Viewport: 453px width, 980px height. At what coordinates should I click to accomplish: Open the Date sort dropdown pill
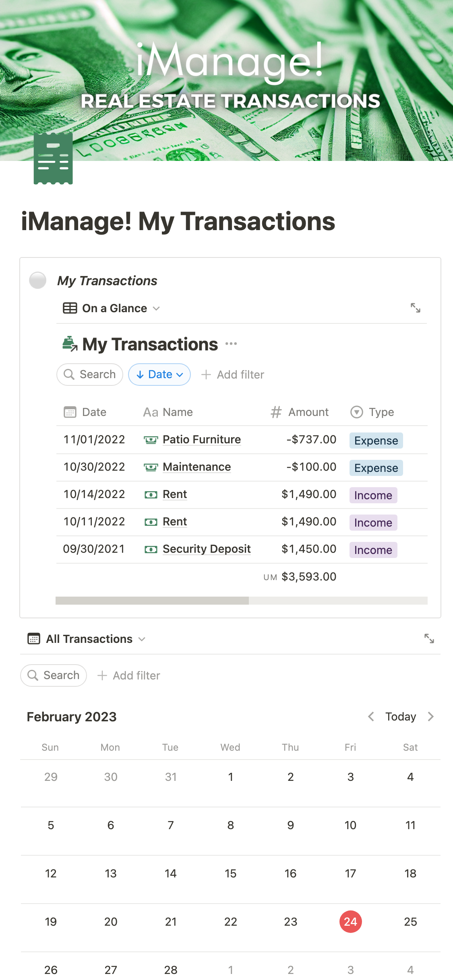point(159,375)
